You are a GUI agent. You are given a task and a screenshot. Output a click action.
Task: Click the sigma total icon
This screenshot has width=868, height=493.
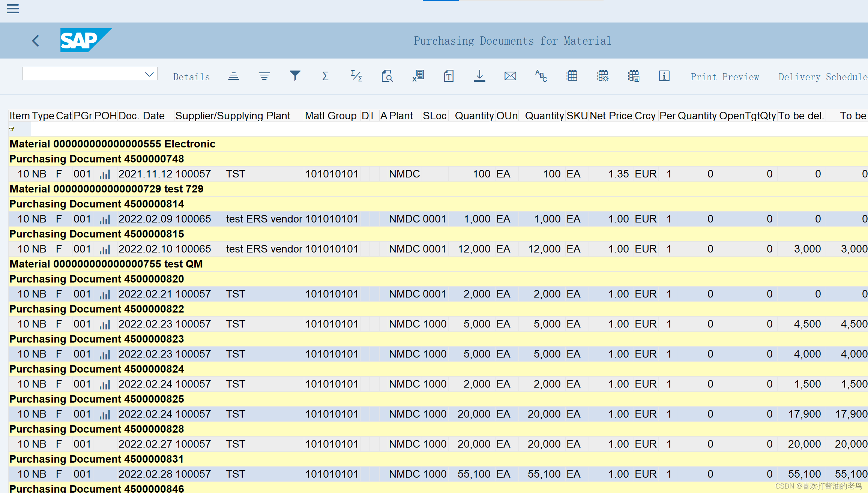(325, 76)
